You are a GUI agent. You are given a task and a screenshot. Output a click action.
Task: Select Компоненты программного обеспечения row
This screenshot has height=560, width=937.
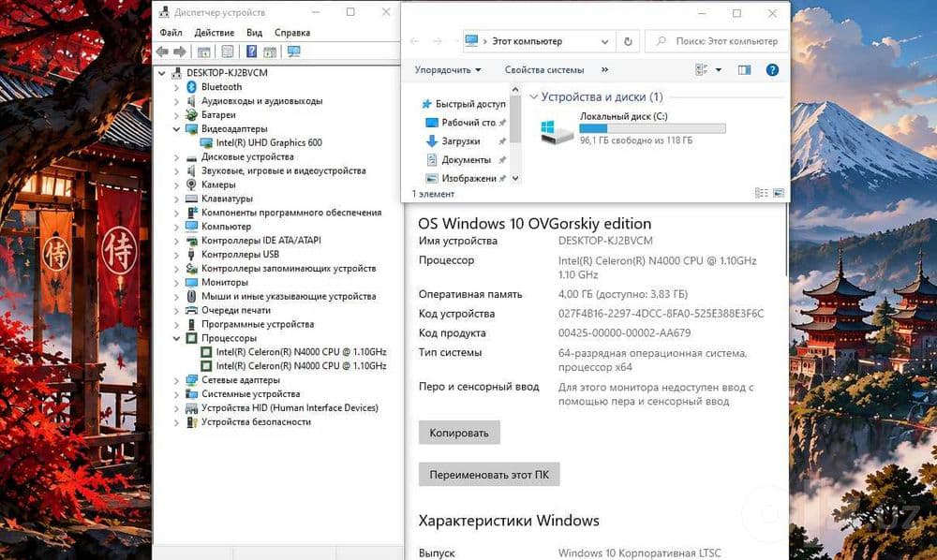[x=284, y=213]
